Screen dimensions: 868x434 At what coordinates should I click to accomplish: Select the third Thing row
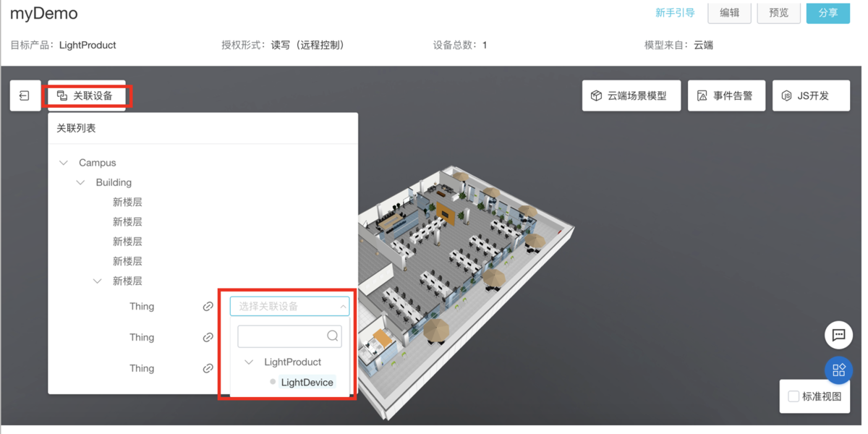142,368
